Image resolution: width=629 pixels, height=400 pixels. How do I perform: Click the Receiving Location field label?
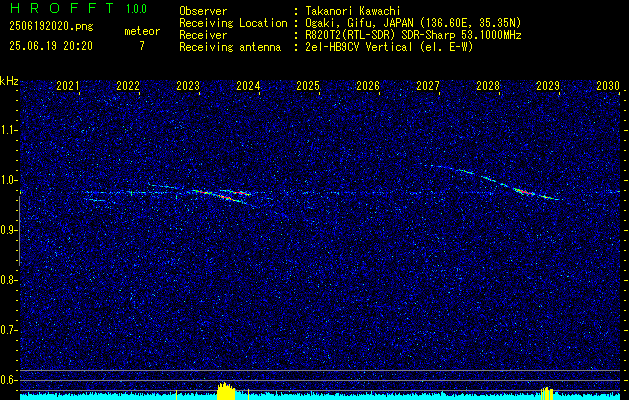(x=233, y=23)
